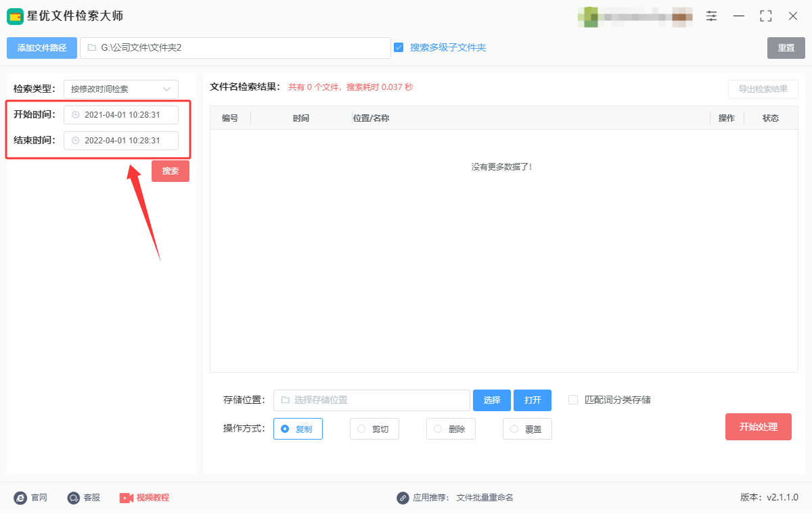Click the 时间 column header

point(301,118)
